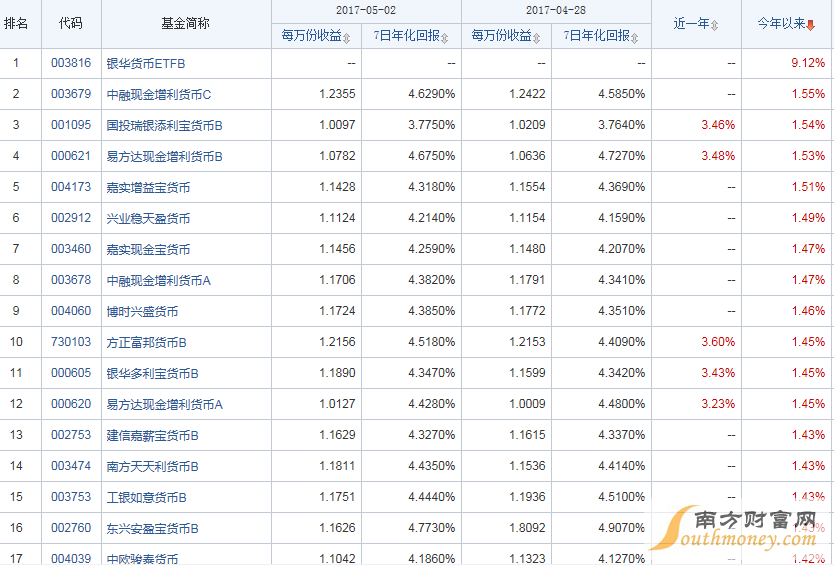Click the 2017-04-28 date header
Image resolution: width=834 pixels, height=565 pixels.
click(x=556, y=10)
